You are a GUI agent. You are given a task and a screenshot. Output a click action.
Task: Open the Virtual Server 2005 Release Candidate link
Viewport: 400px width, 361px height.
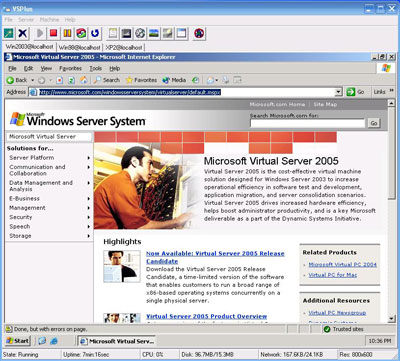[215, 257]
